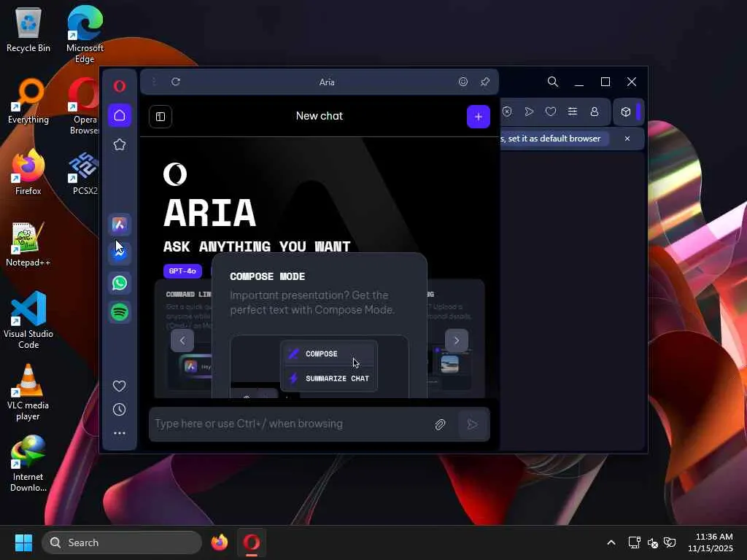Show hidden system tray icons
Screen dimensions: 747x560
pos(611,542)
